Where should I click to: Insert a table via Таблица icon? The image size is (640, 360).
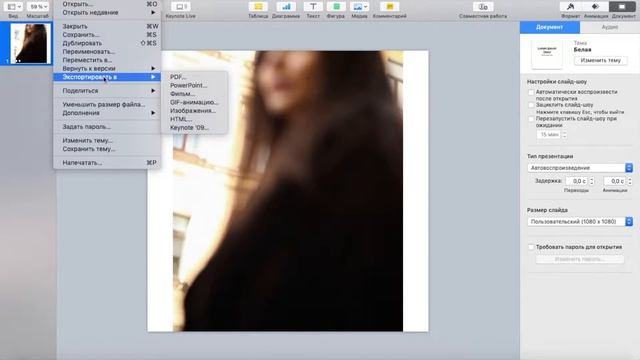coord(258,7)
